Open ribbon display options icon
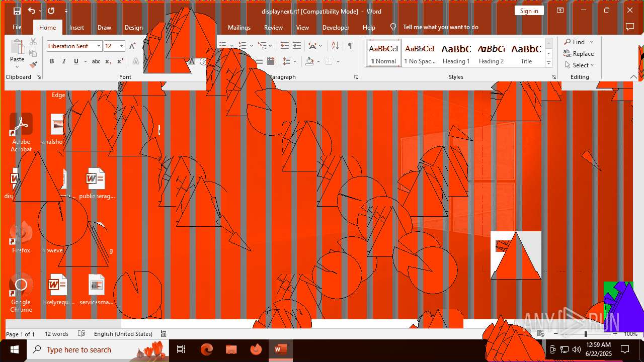Screen dimensions: 644x362 point(560,11)
